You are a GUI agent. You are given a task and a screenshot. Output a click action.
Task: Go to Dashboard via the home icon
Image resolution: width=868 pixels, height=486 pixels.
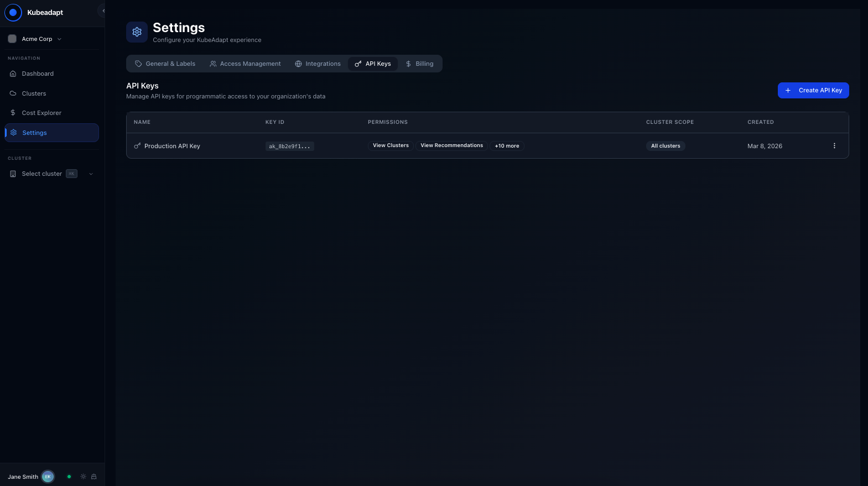click(x=13, y=74)
